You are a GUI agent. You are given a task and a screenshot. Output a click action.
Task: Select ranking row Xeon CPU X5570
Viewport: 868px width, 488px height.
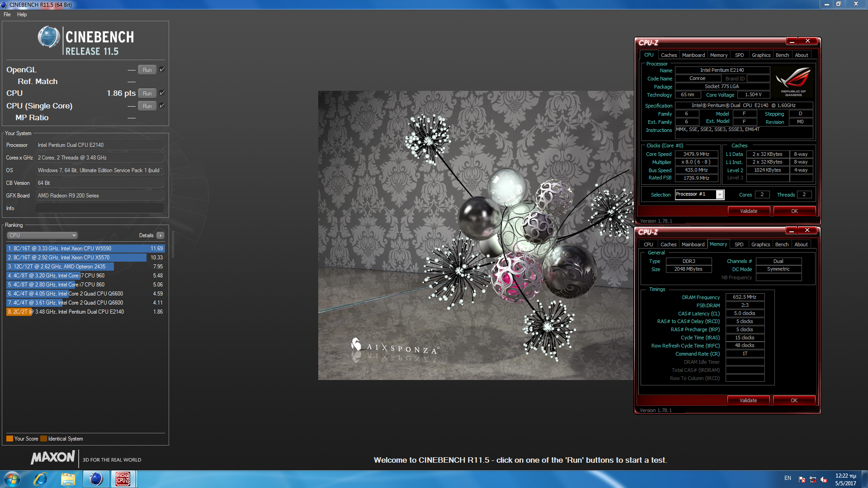(x=85, y=258)
